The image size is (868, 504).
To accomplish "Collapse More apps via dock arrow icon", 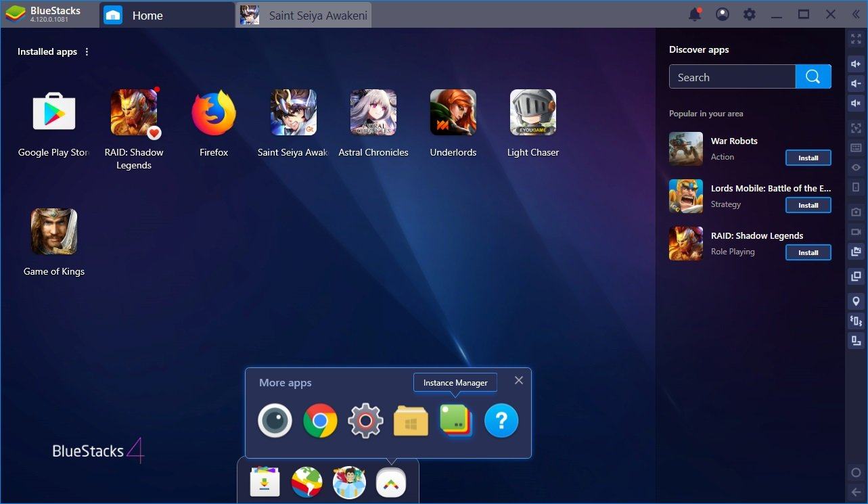I will pyautogui.click(x=391, y=482).
